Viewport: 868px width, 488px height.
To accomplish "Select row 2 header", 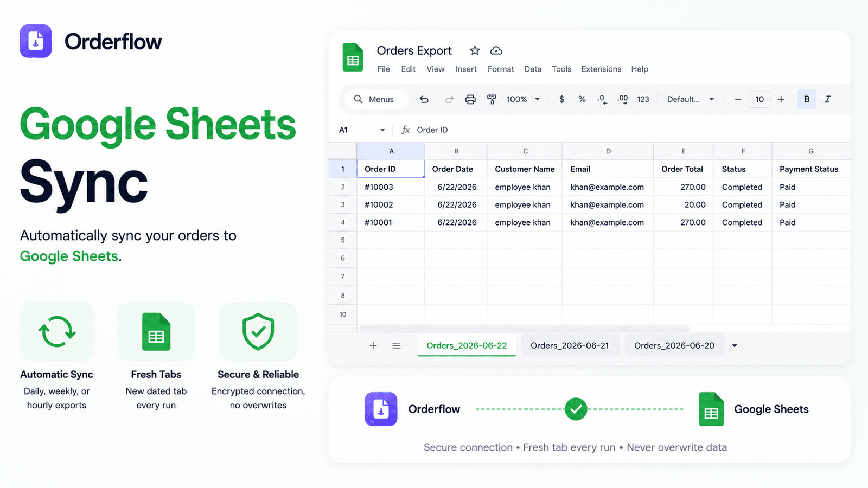I will (x=343, y=187).
